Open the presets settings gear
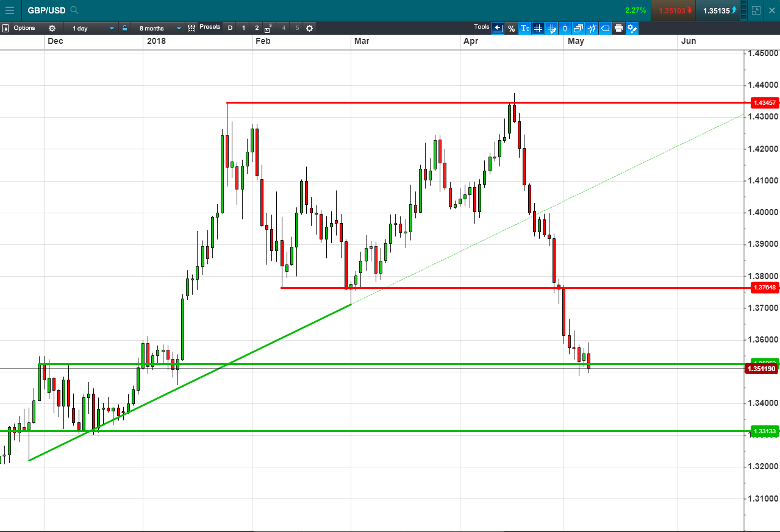This screenshot has width=780, height=532. pyautogui.click(x=309, y=28)
